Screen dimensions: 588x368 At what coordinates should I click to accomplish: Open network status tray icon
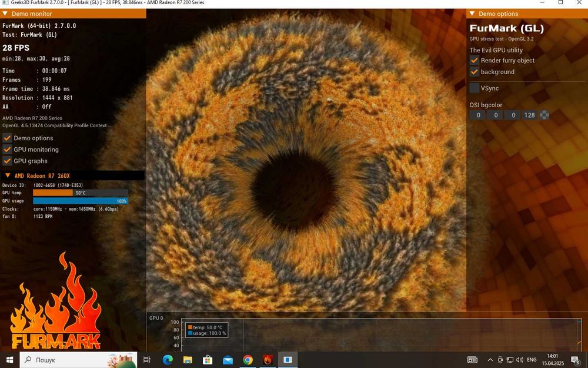(510, 360)
